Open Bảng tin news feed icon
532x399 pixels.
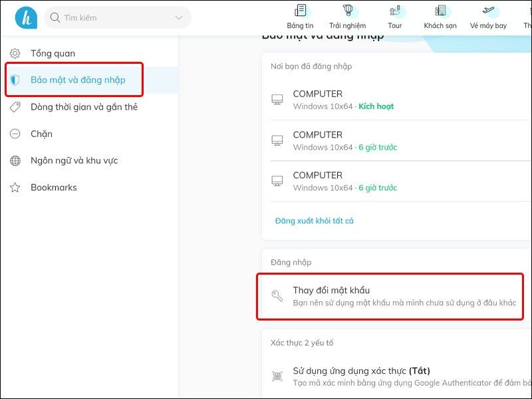coord(301,10)
